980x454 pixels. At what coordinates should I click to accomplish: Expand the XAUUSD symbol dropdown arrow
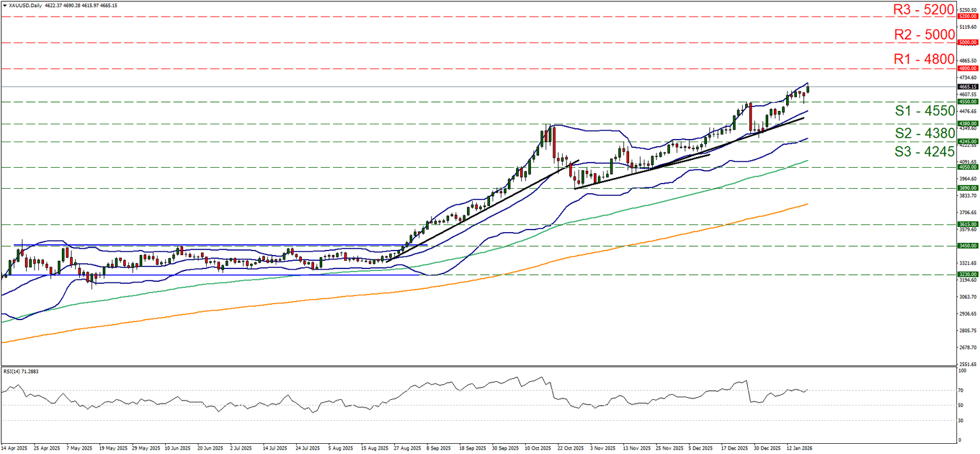point(5,5)
